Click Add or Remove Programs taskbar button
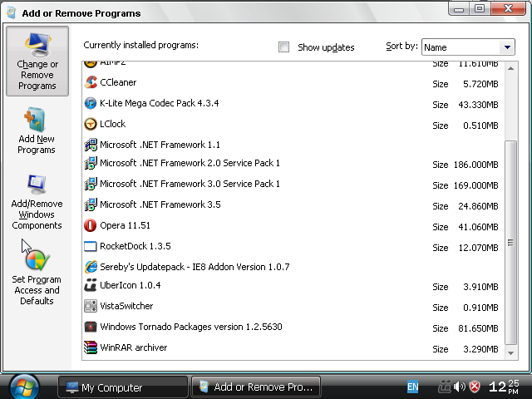Screen dimensions: 532x399 pos(256,387)
